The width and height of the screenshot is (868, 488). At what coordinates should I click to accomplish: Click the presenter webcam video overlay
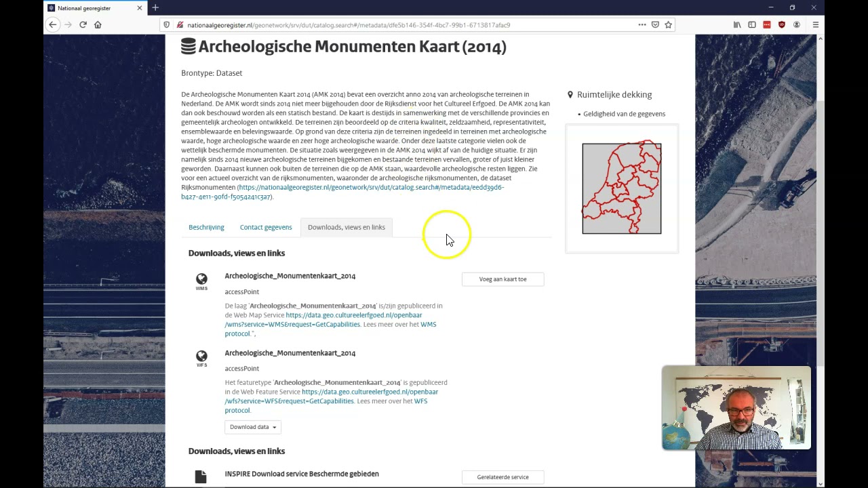(736, 408)
